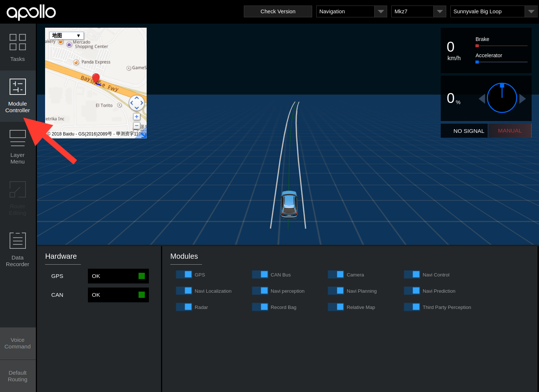Click the left turn signal arrow

tap(482, 99)
